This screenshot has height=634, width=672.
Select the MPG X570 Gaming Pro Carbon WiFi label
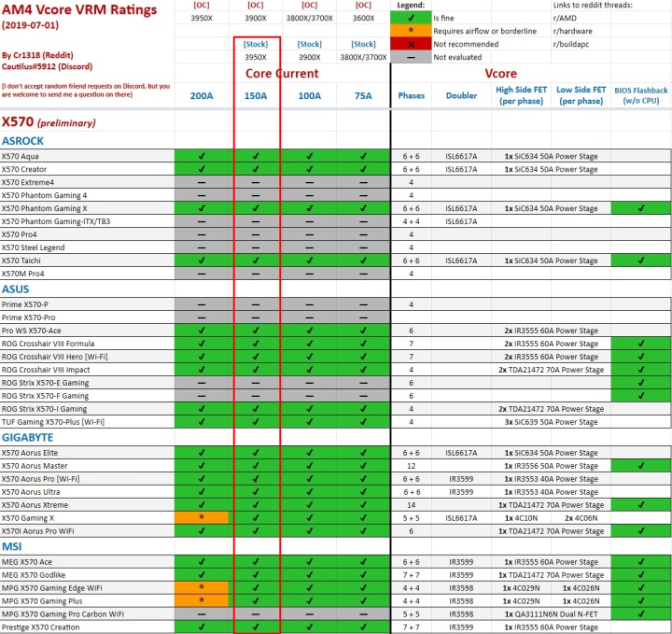point(63,614)
